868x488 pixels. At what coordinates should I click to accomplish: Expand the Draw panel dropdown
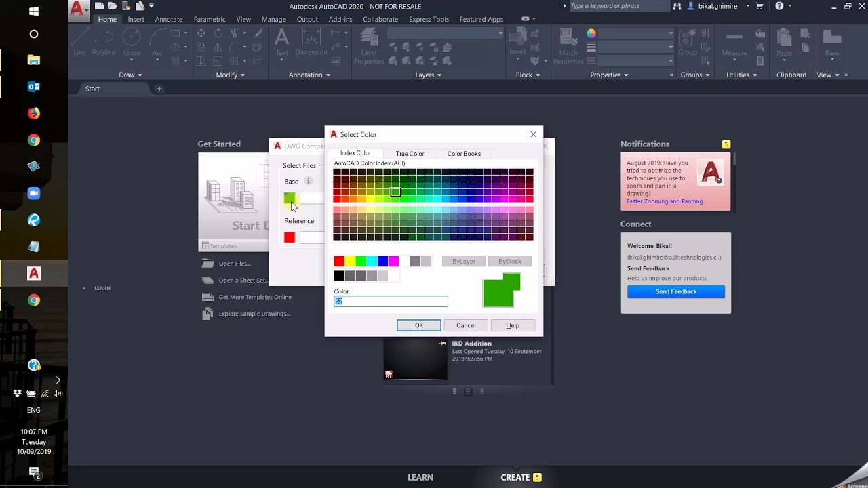pyautogui.click(x=131, y=75)
